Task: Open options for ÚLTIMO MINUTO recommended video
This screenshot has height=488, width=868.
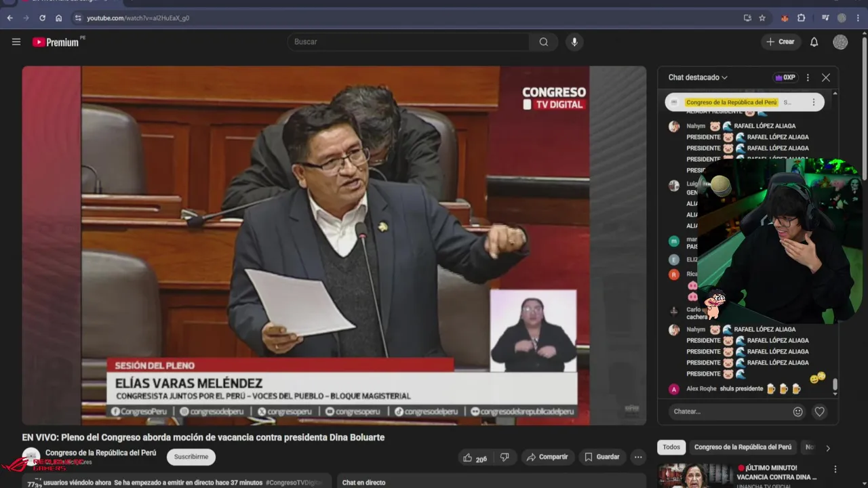Action: (835, 469)
